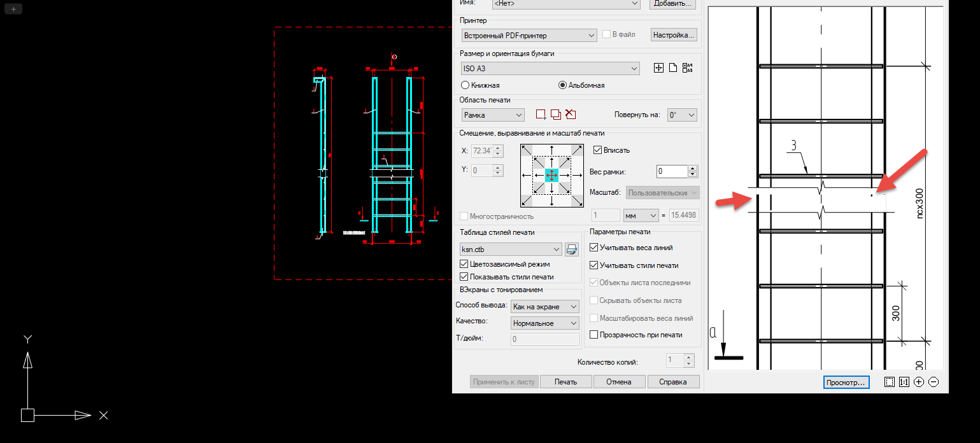Enable 'Прозрачность при печати' checkbox
Image resolution: width=980 pixels, height=443 pixels.
click(x=594, y=335)
